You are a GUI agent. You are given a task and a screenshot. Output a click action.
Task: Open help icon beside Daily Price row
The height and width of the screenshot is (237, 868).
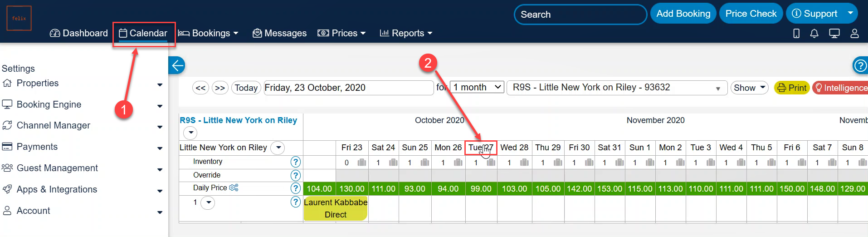click(296, 188)
